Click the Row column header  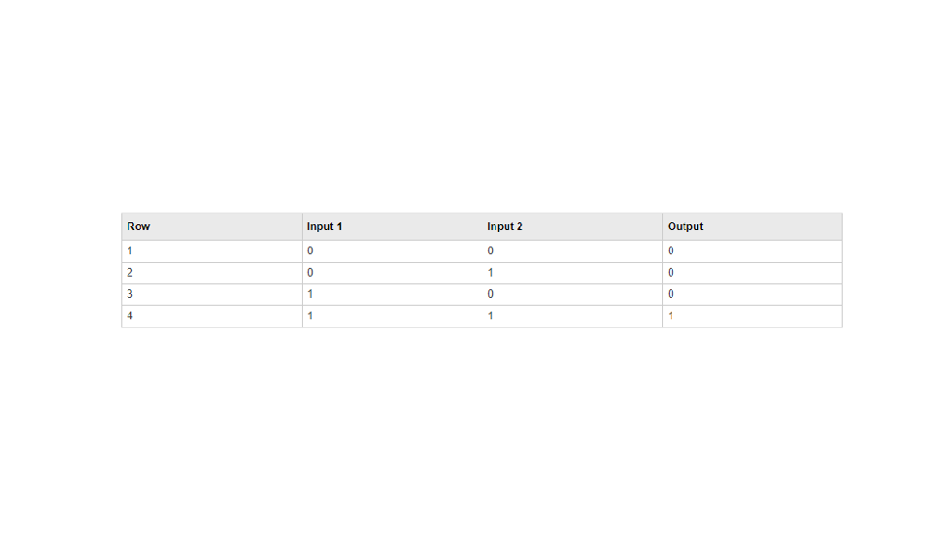[x=139, y=227]
